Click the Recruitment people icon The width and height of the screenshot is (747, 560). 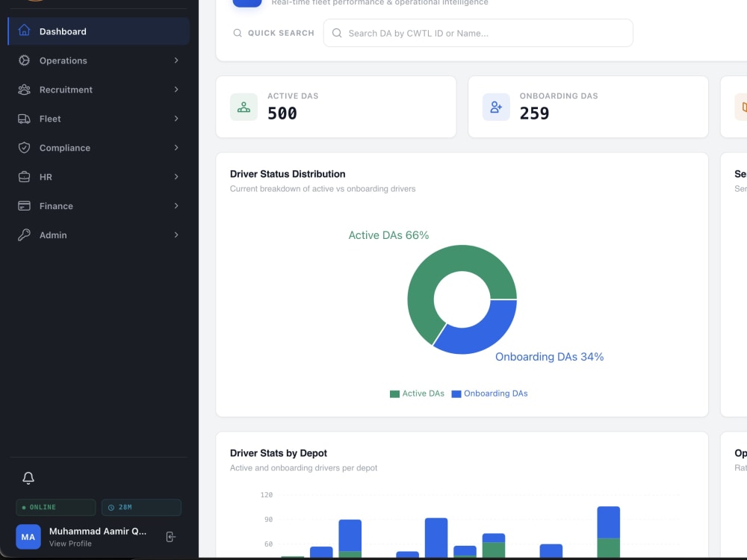point(24,90)
